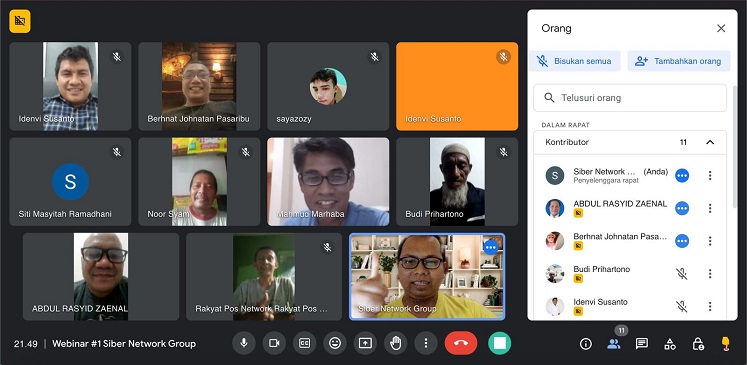Viewport: 747px width, 365px height.
Task: Select the Mahmud Marhaba video tile
Action: click(x=328, y=182)
